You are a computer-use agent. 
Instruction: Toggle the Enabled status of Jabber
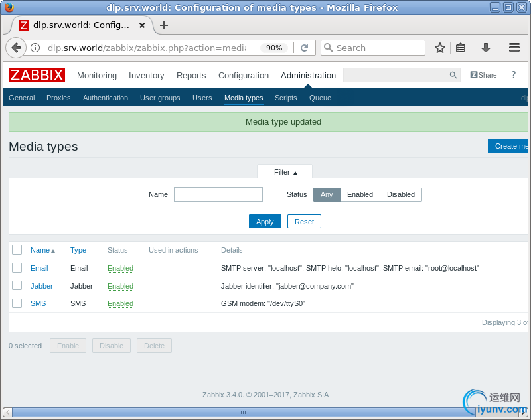click(121, 286)
